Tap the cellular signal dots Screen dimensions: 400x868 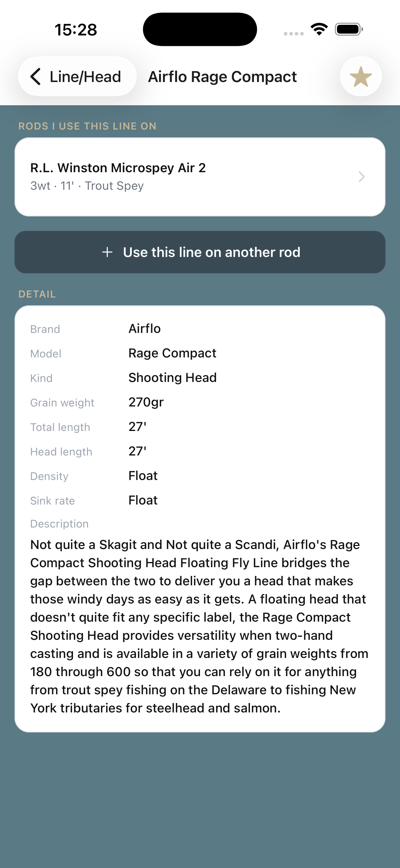point(293,33)
